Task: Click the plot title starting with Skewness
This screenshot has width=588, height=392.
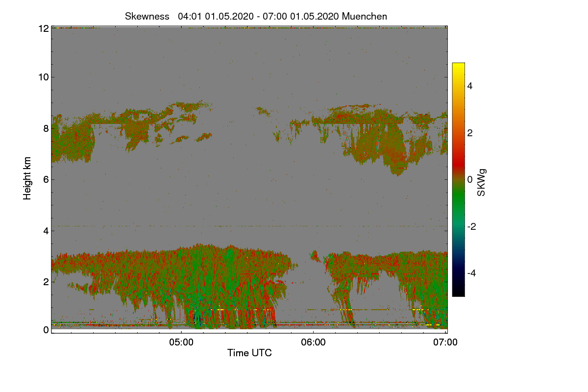Action: [x=256, y=16]
